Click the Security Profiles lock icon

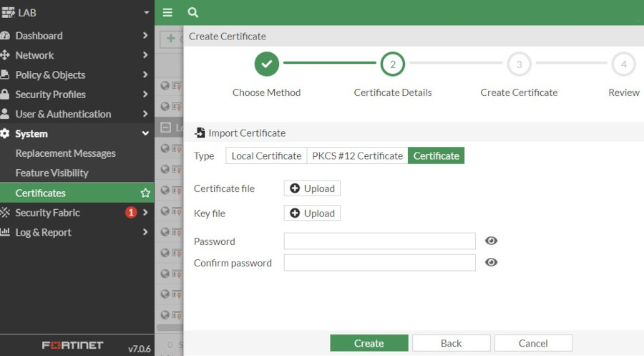pyautogui.click(x=5, y=94)
